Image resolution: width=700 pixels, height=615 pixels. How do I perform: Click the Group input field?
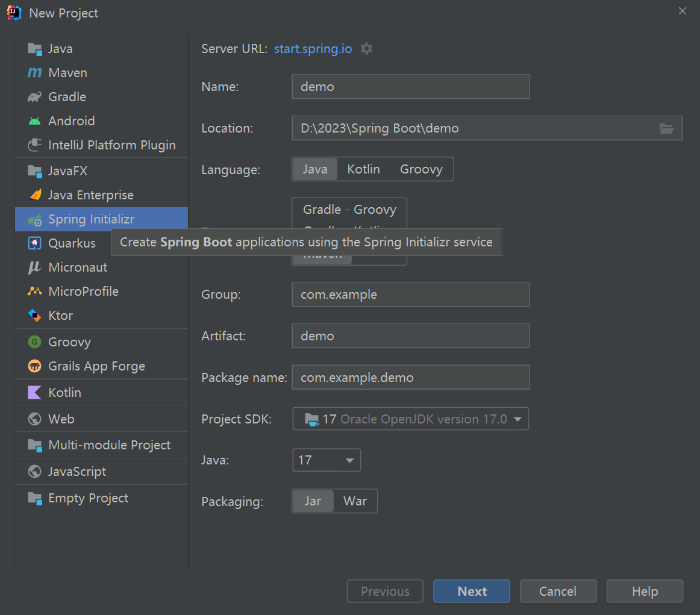(x=410, y=295)
